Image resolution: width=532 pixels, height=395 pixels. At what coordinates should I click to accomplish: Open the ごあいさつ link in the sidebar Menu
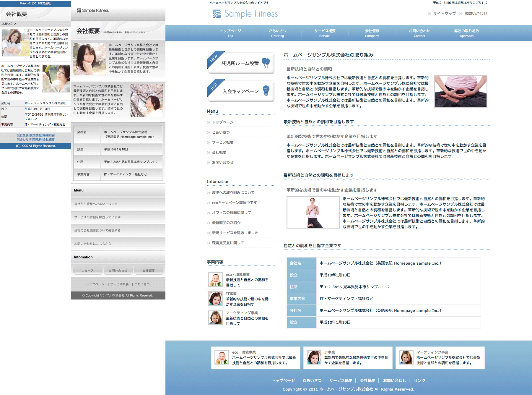(x=221, y=132)
